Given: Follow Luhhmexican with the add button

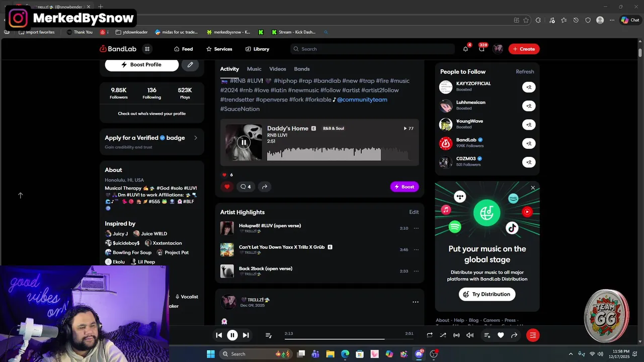Looking at the screenshot, I should coord(529,106).
